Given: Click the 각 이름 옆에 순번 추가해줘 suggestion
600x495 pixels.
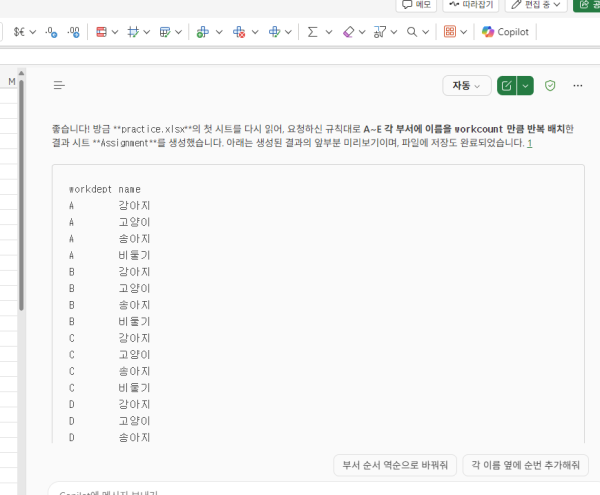Looking at the screenshot, I should (525, 465).
